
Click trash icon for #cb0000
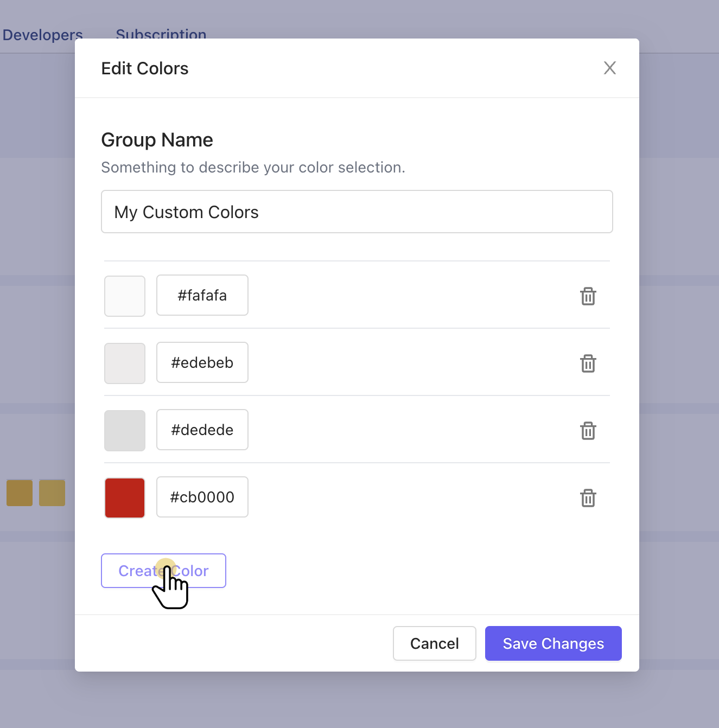click(x=588, y=498)
